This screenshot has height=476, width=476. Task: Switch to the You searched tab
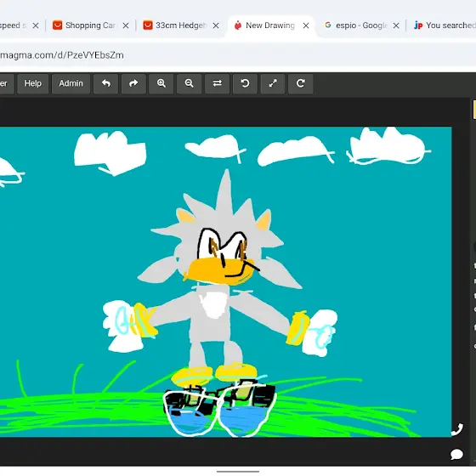(445, 25)
